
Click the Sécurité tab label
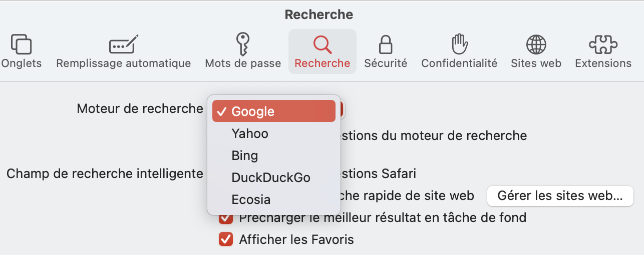click(x=385, y=63)
